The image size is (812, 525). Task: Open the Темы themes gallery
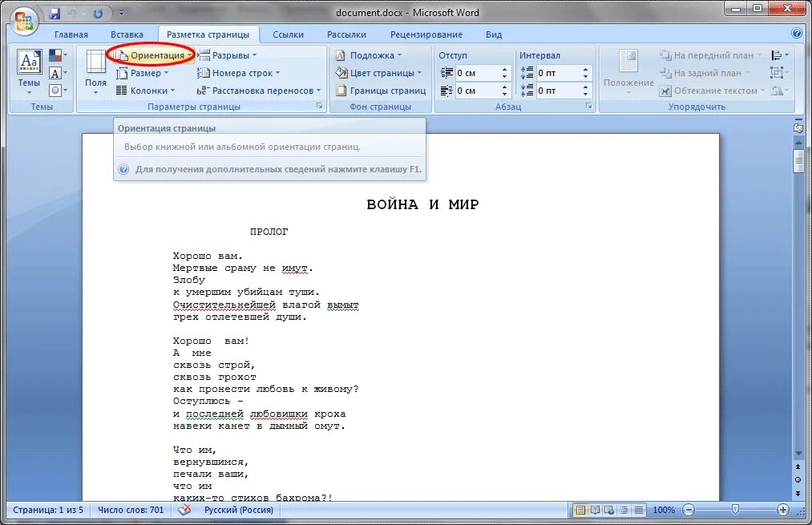(29, 71)
